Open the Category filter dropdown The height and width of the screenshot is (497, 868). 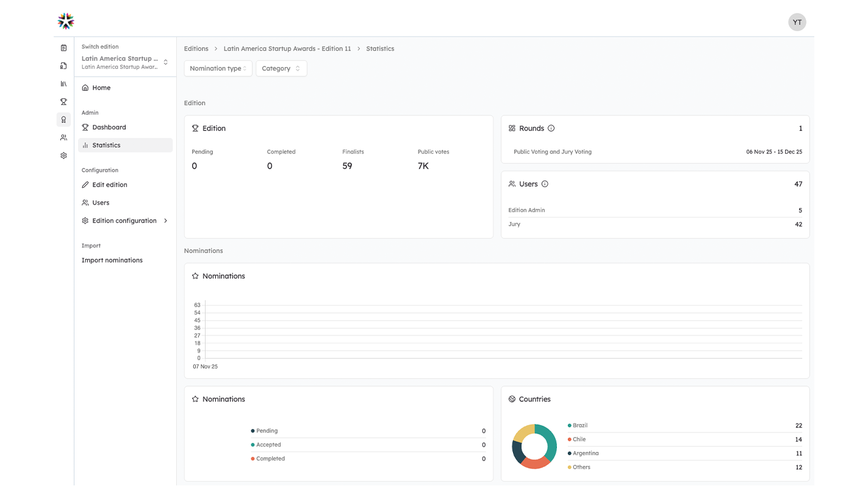[281, 68]
